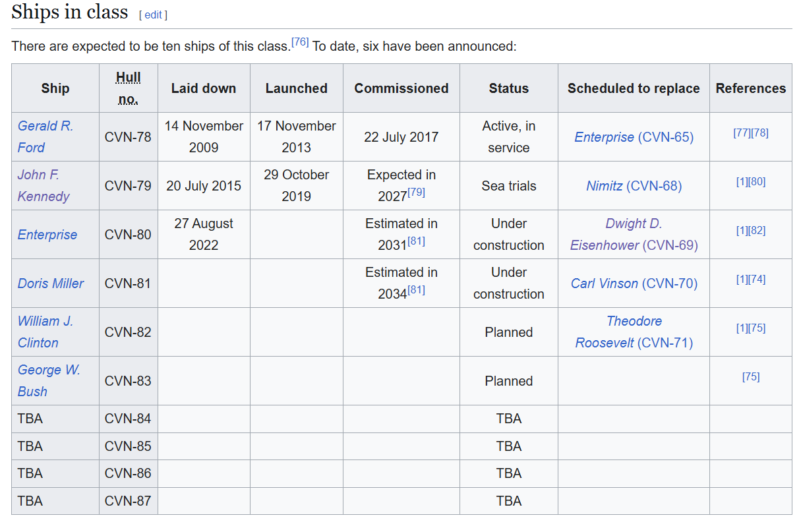The image size is (801, 532).
Task: Select the CVN-86 hull number cell
Action: tap(128, 473)
